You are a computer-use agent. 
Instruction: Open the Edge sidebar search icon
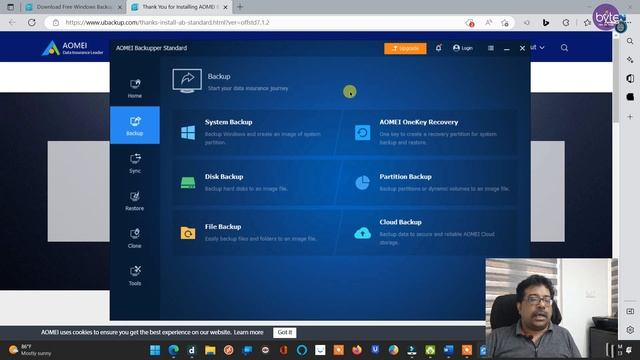tap(630, 41)
